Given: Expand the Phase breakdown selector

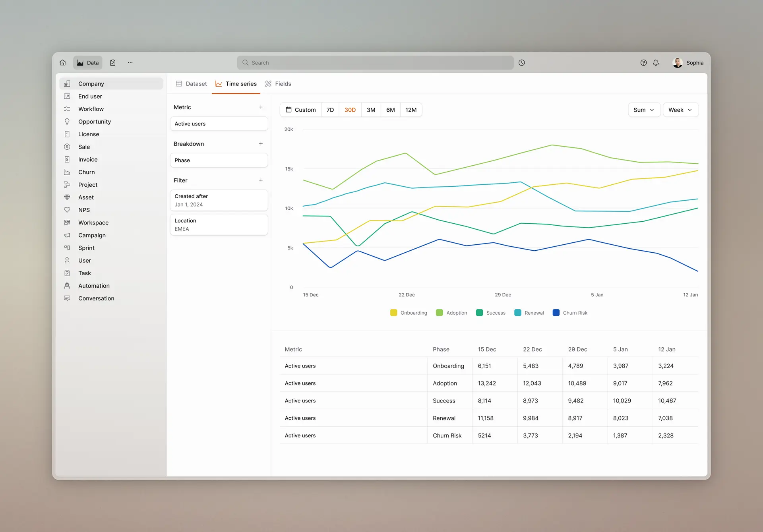Looking at the screenshot, I should [219, 160].
